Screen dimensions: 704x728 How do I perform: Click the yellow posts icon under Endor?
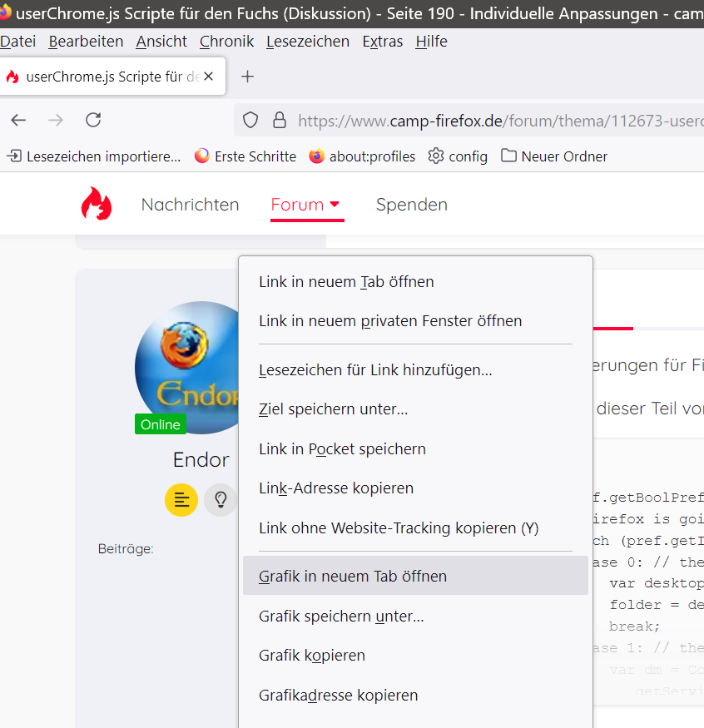coord(181,500)
